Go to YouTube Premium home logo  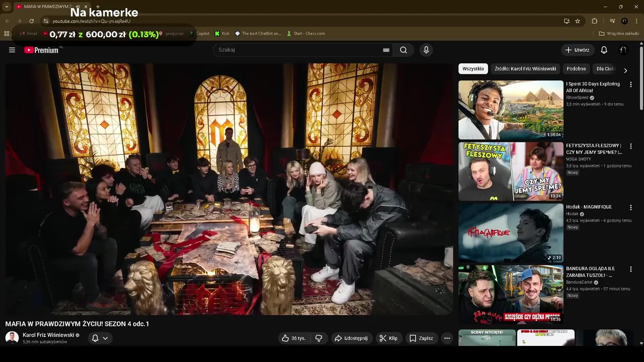pos(42,50)
